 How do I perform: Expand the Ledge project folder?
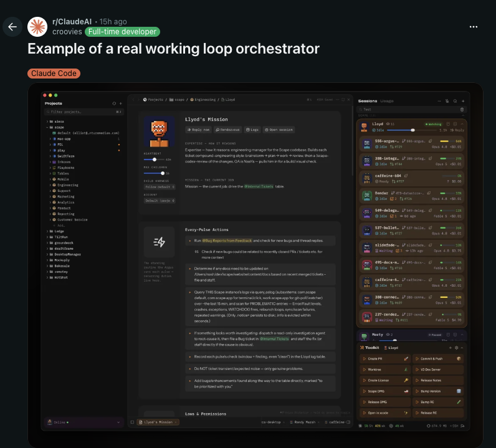[x=47, y=231]
